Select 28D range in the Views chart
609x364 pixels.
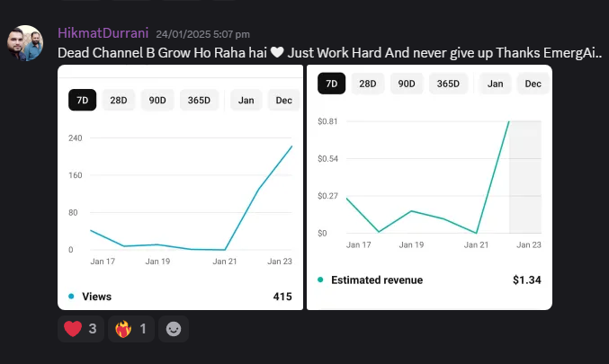[x=119, y=100]
